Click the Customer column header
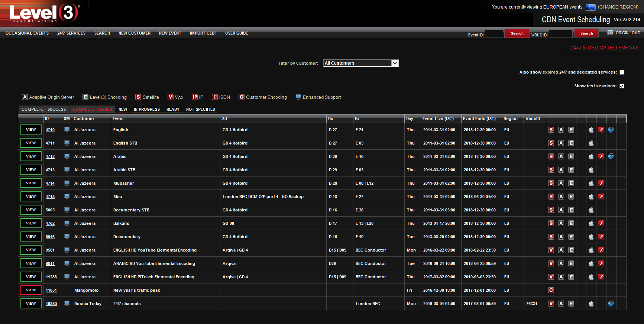This screenshot has width=644, height=324. point(84,119)
